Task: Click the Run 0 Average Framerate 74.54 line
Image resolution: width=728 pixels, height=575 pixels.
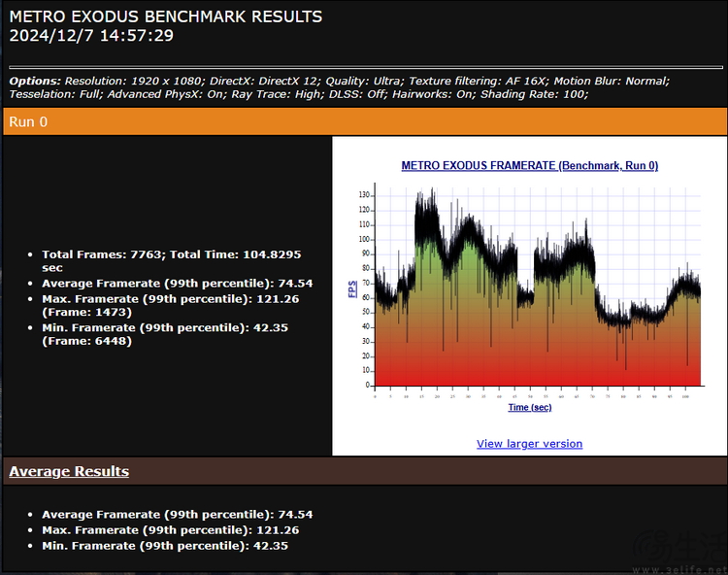Action: click(x=178, y=284)
